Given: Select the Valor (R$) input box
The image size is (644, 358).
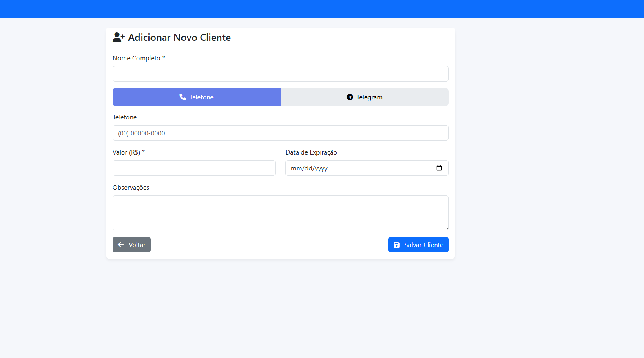Looking at the screenshot, I should [x=194, y=168].
